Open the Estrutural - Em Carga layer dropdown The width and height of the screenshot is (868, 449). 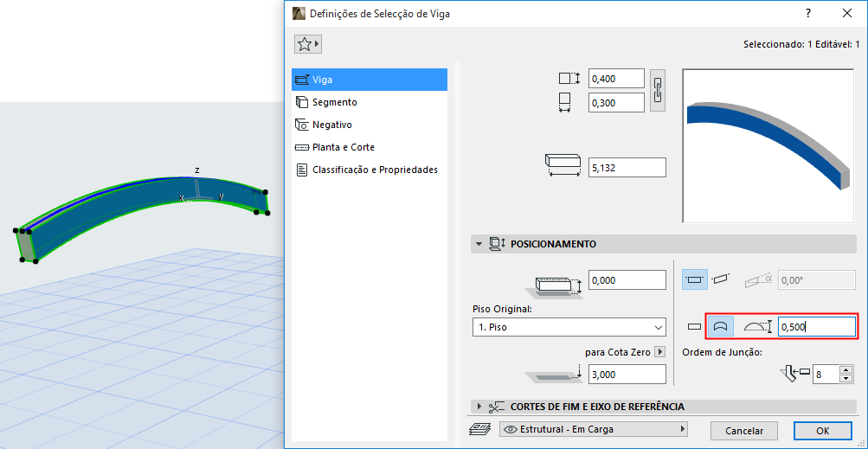coord(593,430)
